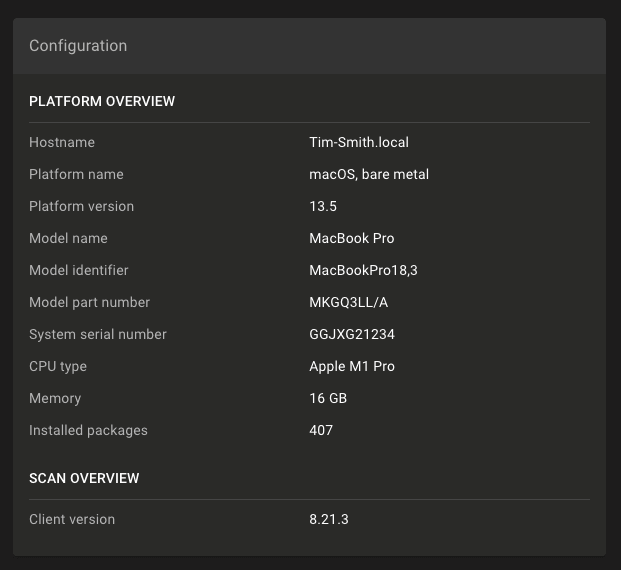The width and height of the screenshot is (621, 570).
Task: Click the Memory label
Action: click(x=55, y=398)
